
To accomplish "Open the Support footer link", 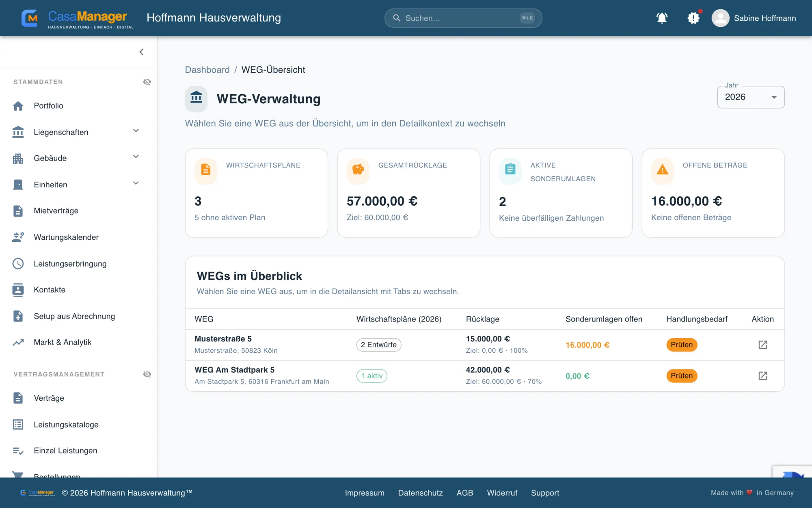I will coord(545,493).
